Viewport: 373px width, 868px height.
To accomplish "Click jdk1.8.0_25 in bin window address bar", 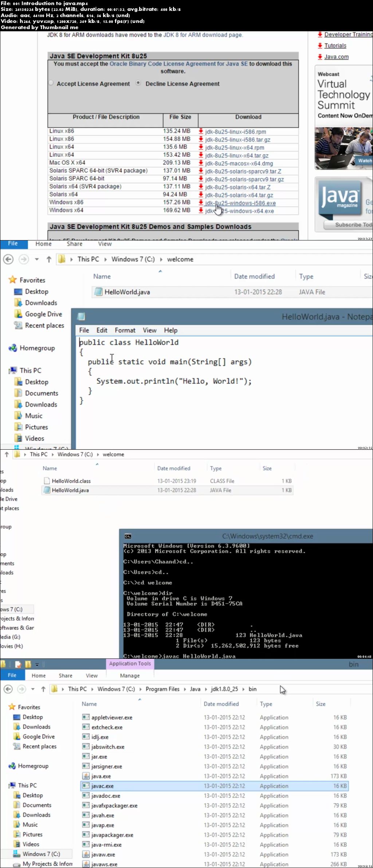I will coord(224,689).
